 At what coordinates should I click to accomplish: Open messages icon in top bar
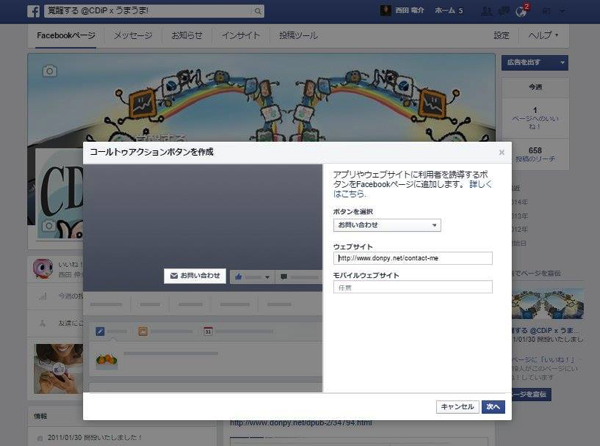click(x=503, y=11)
